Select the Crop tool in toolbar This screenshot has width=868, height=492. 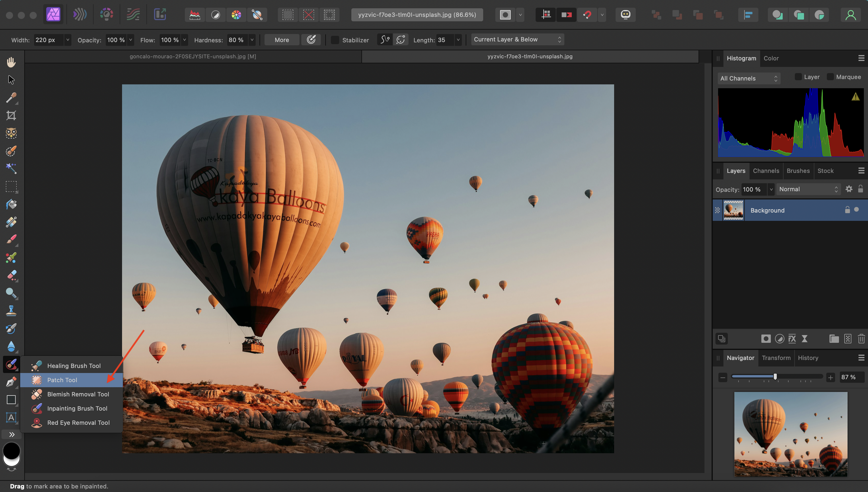coord(11,115)
